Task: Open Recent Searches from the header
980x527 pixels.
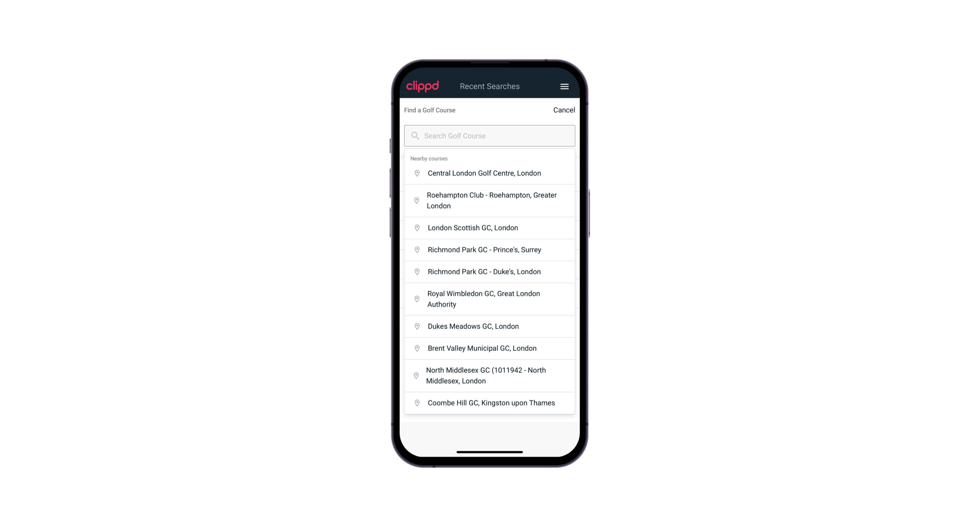Action: coord(490,86)
